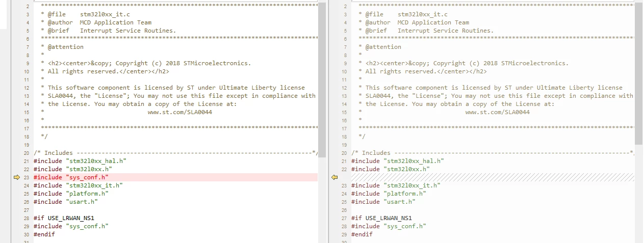Click the divider between the two diff panes
Image resolution: width=644 pixels, height=243 pixels.
[x=327, y=121]
